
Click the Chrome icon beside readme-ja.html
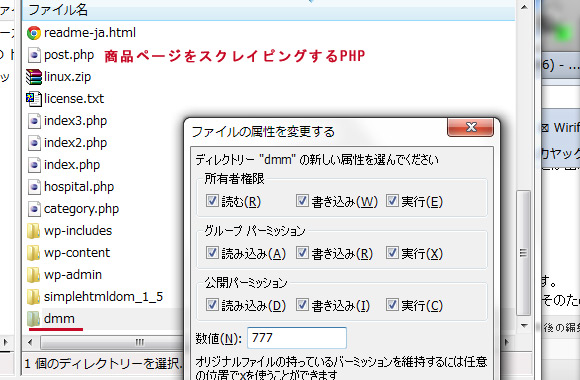(x=34, y=33)
